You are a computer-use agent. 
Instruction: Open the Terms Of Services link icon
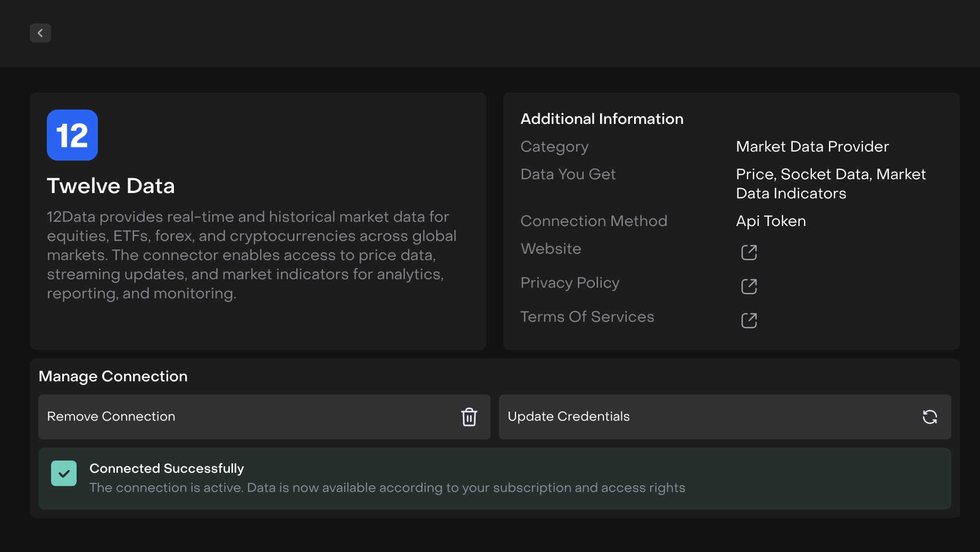pos(749,320)
